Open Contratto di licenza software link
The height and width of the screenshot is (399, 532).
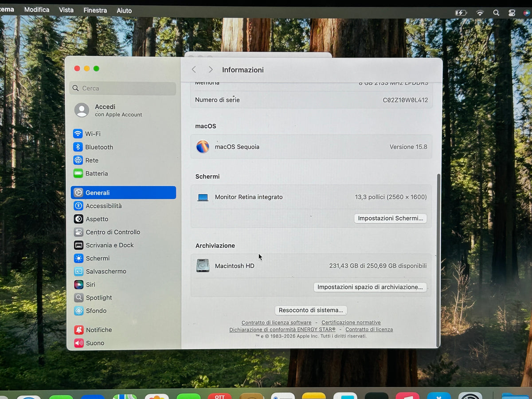coord(276,322)
